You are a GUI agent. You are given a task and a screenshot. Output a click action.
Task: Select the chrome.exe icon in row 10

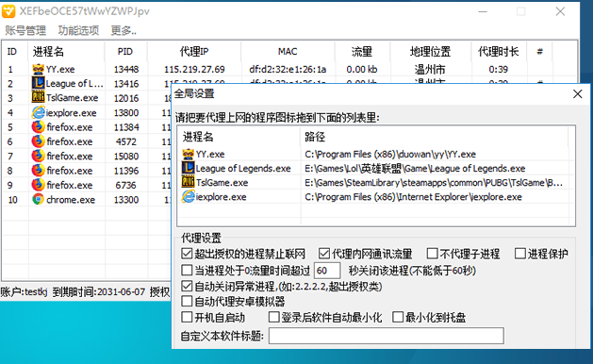(x=38, y=199)
